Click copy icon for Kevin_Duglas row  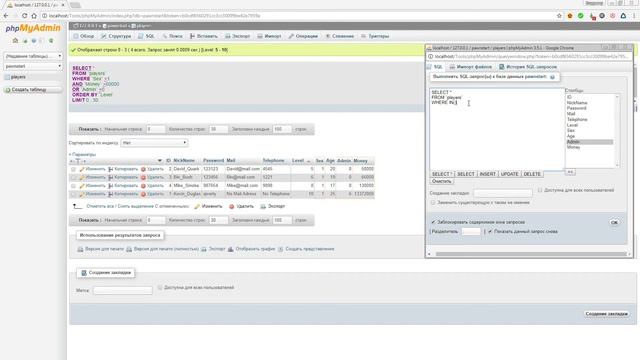111,194
